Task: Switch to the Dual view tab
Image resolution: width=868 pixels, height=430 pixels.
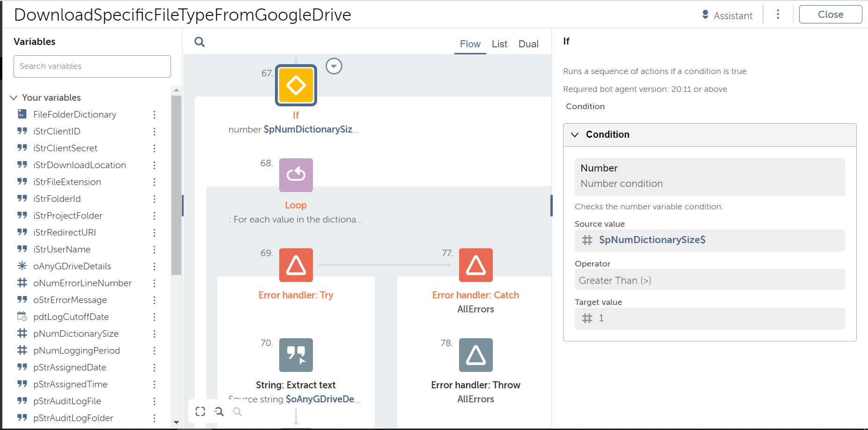Action: click(528, 44)
